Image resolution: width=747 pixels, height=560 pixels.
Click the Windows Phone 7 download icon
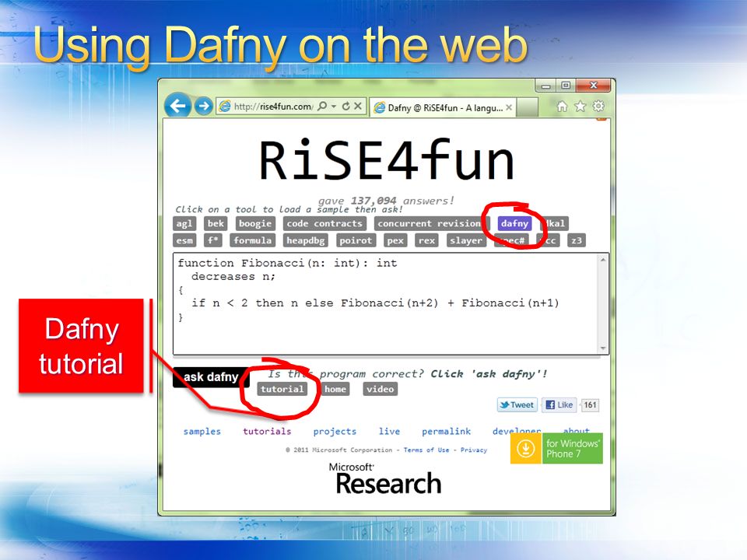coord(526,449)
